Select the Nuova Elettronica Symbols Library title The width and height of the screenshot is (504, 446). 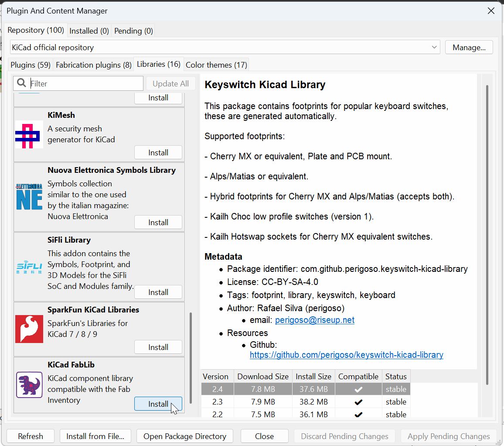112,170
